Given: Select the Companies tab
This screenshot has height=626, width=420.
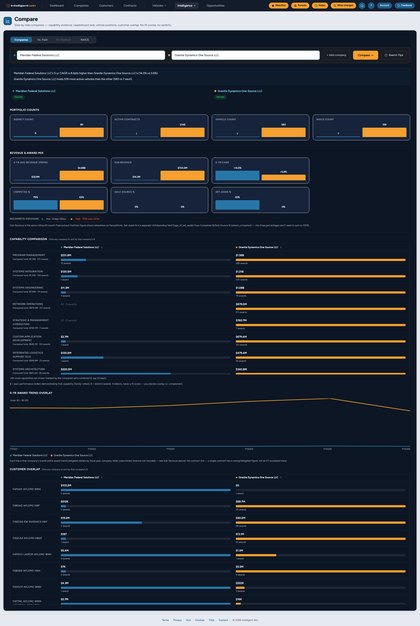Looking at the screenshot, I should point(21,40).
